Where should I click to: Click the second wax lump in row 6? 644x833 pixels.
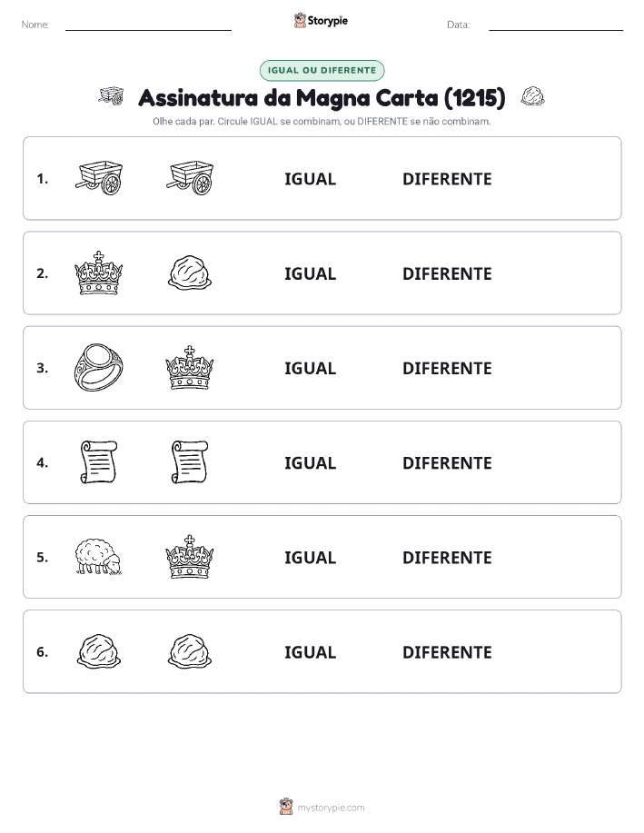coord(190,651)
